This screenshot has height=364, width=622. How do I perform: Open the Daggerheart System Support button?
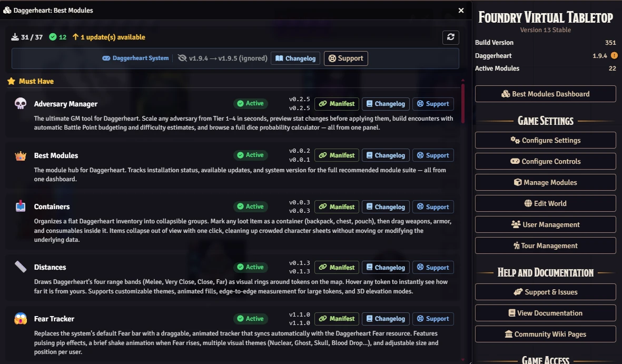[x=346, y=58]
